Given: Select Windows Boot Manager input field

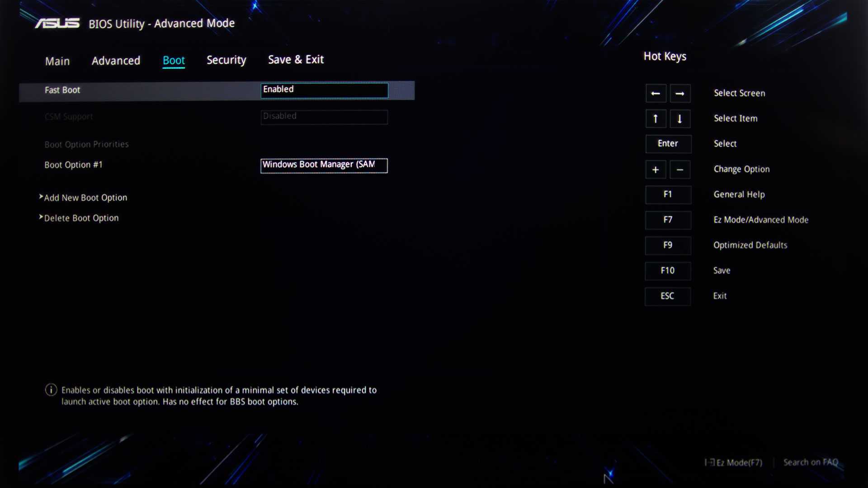Looking at the screenshot, I should 324,164.
